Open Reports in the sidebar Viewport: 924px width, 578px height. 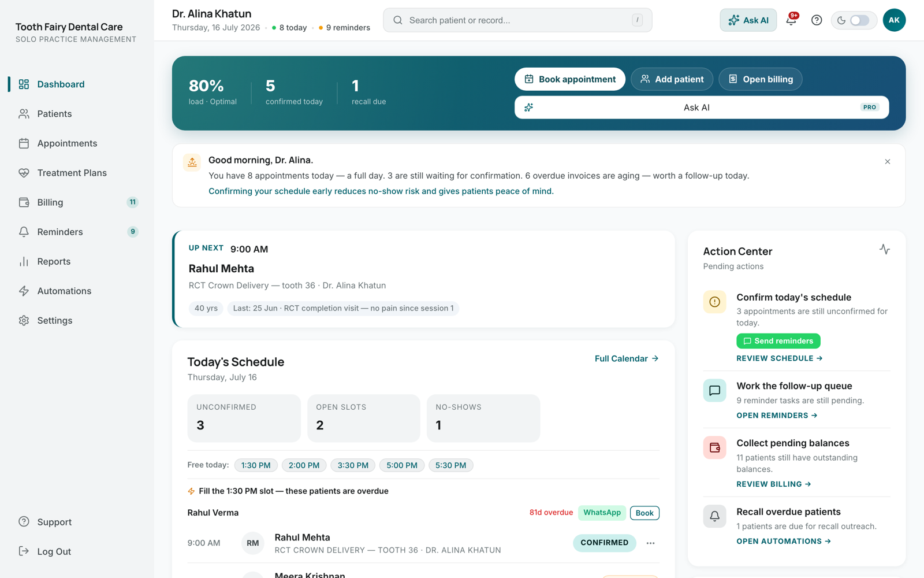point(77,261)
